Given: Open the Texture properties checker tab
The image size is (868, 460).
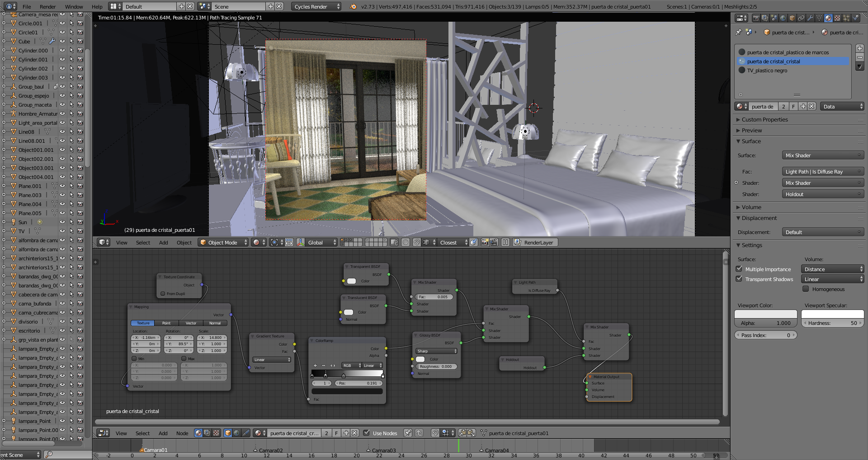Looking at the screenshot, I should (x=837, y=18).
